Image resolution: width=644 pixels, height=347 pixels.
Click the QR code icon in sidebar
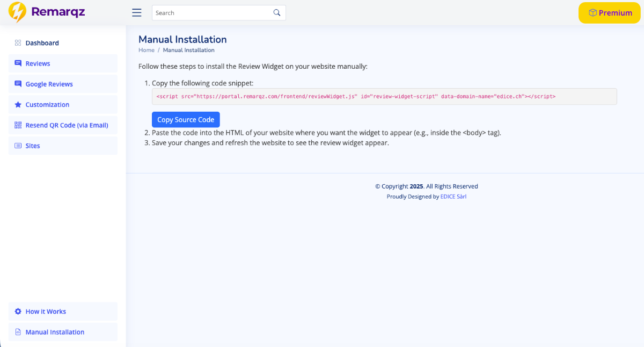pyautogui.click(x=18, y=125)
